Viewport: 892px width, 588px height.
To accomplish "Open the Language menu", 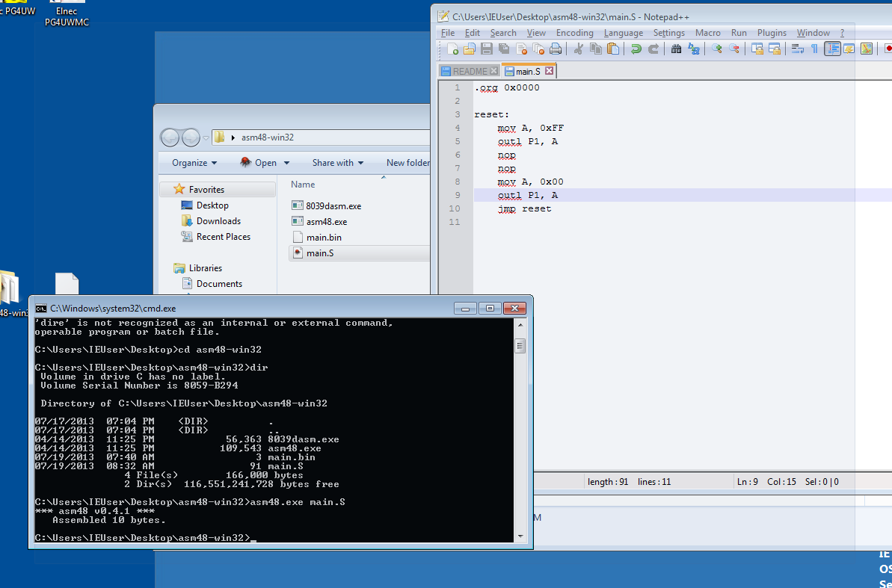I will coord(623,33).
